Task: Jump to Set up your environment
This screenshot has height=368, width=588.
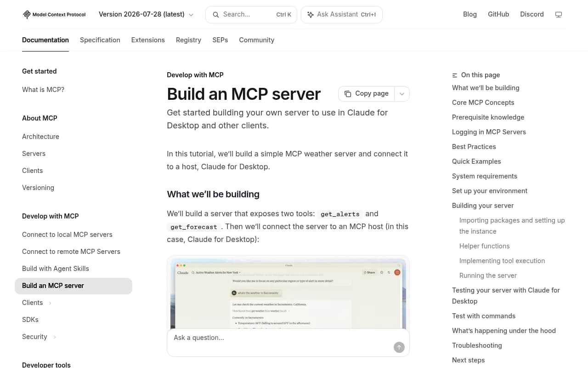Action: (490, 191)
